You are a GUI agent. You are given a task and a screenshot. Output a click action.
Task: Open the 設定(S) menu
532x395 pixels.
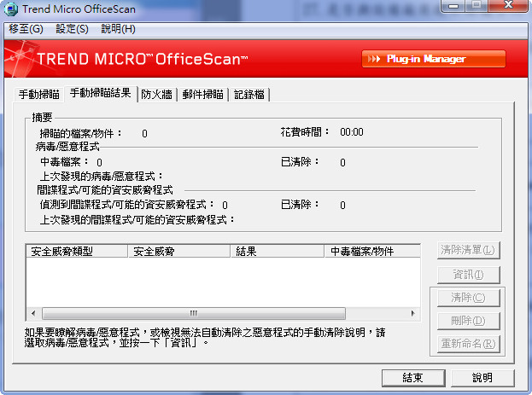point(72,29)
